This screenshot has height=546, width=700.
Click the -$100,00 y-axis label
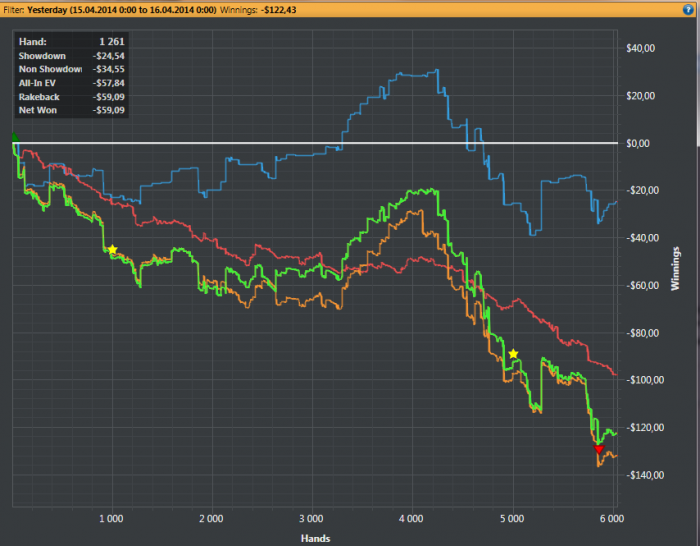click(x=645, y=380)
